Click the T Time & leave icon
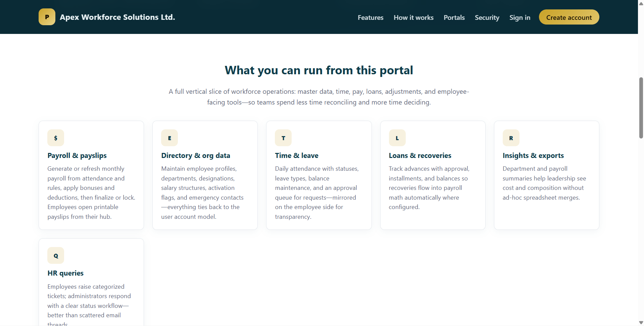Image resolution: width=644 pixels, height=326 pixels. coord(283,138)
